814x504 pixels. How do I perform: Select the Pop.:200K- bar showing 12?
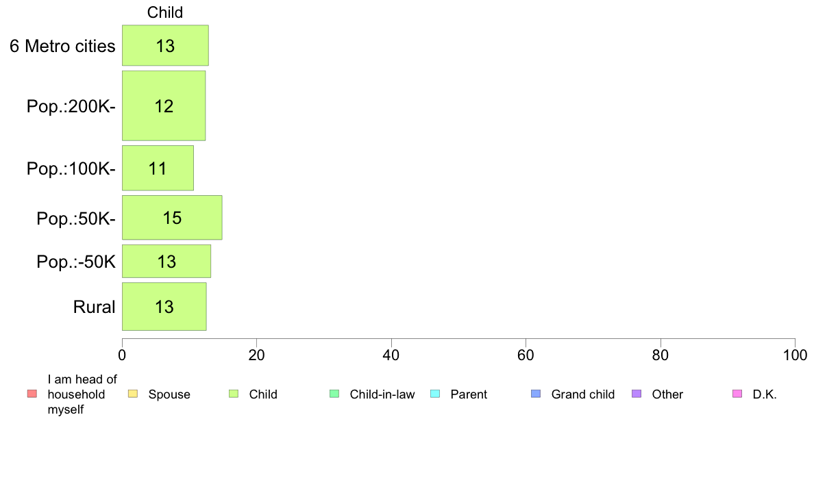click(x=164, y=105)
